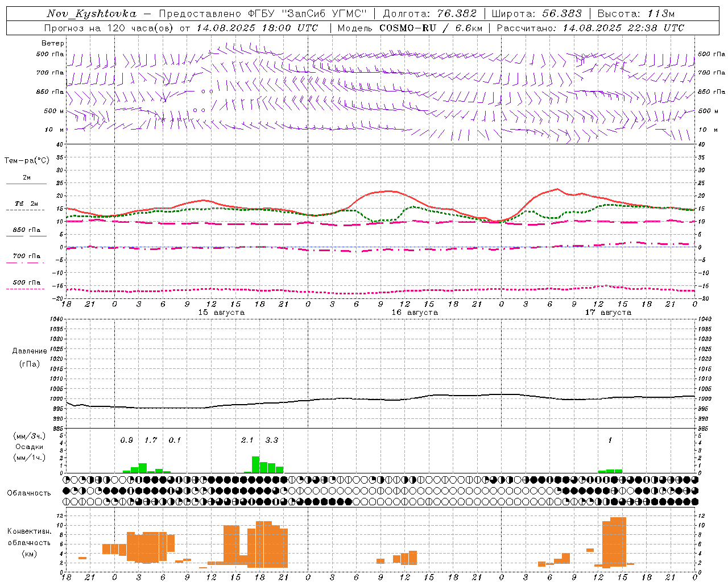Click the date label 15 августа
This screenshot has height=582, width=728.
[221, 313]
